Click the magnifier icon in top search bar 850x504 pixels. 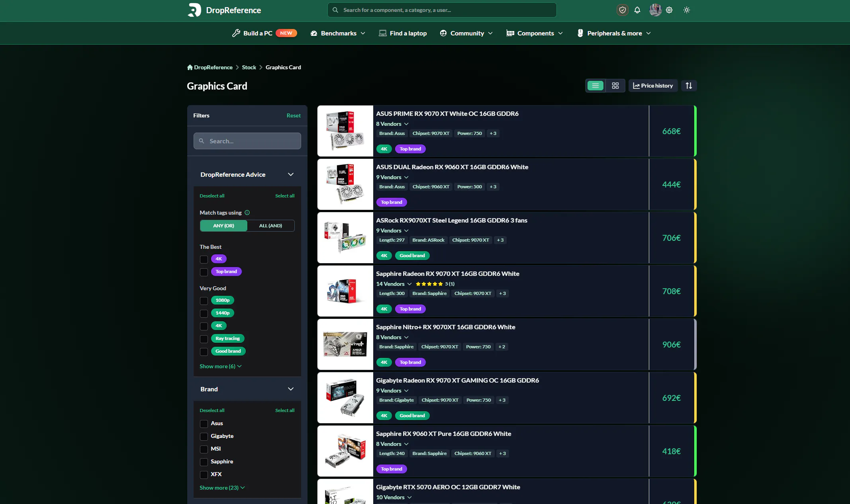[335, 10]
